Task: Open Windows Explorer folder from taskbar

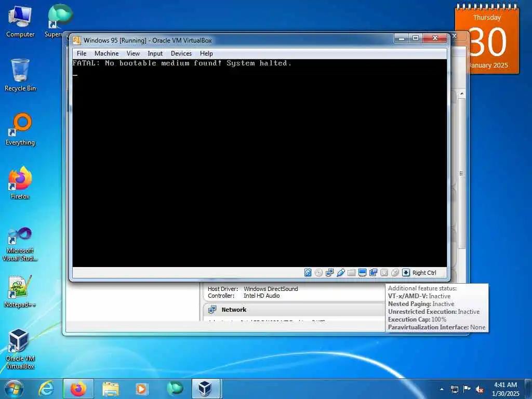Action: [111, 389]
